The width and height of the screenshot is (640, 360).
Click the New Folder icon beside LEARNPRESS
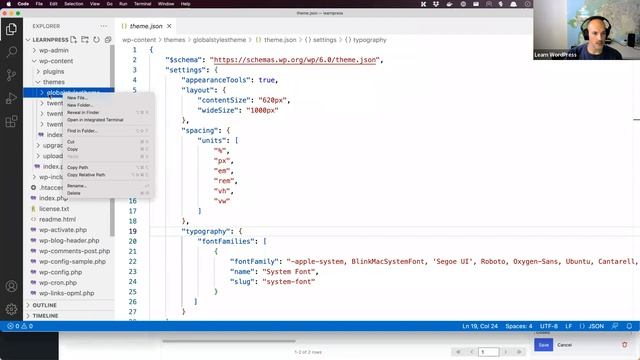pos(85,40)
